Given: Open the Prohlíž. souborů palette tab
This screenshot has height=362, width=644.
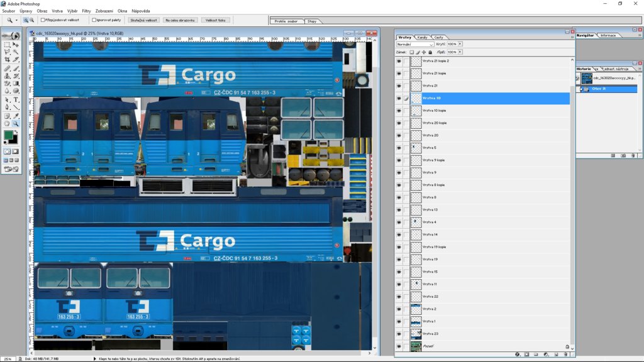Looking at the screenshot, I should pyautogui.click(x=286, y=21).
